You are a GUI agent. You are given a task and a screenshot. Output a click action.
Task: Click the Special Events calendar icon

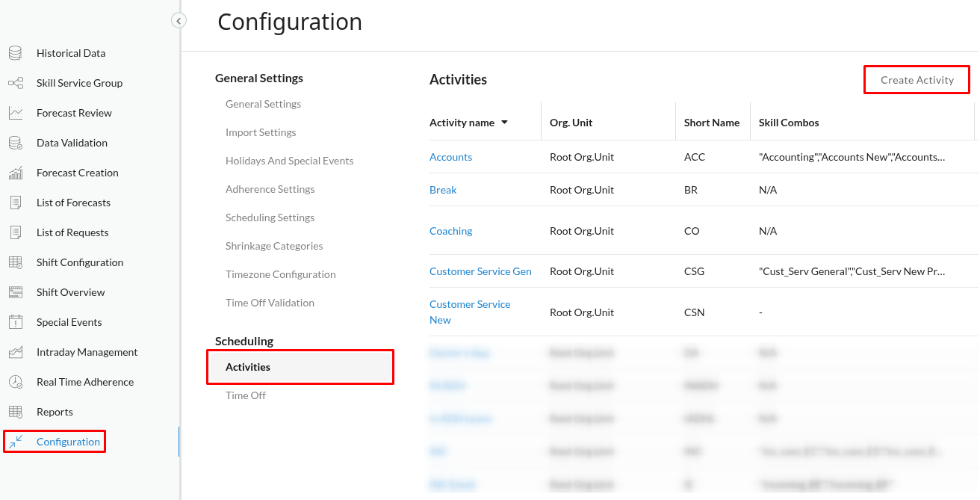(15, 322)
